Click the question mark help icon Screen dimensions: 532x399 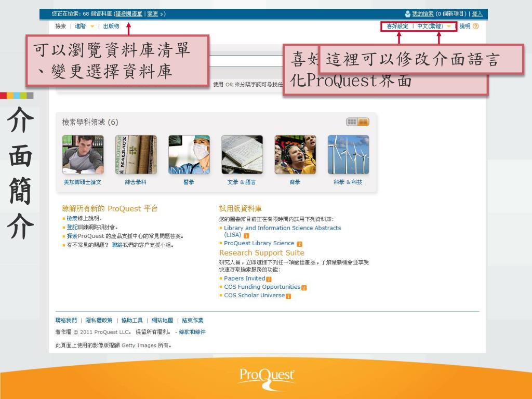(x=476, y=26)
